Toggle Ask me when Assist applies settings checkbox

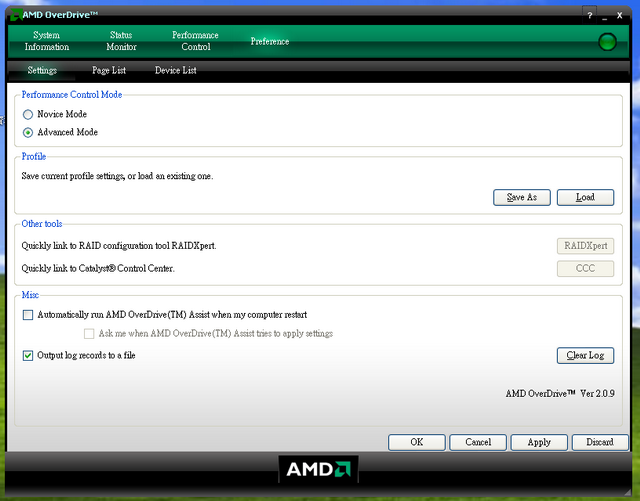89,334
